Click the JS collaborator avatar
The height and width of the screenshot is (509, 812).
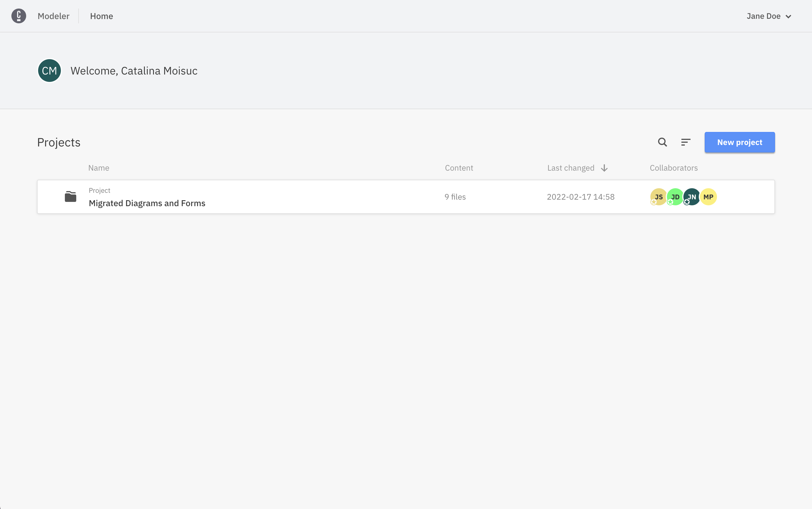coord(658,197)
